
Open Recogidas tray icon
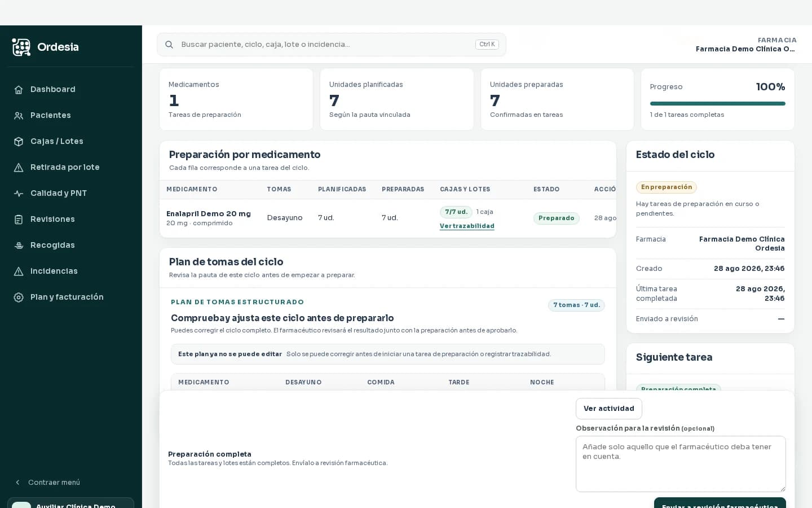click(19, 246)
